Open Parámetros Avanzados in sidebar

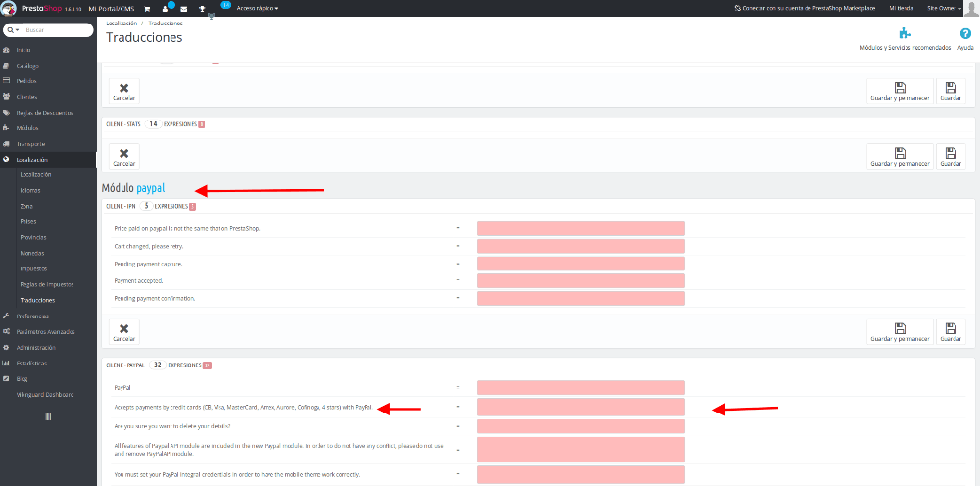(x=48, y=332)
